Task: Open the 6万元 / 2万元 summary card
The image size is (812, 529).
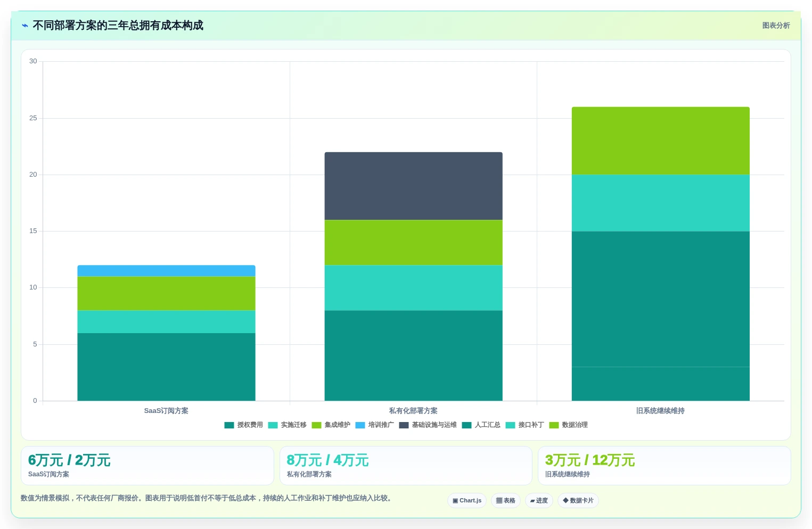Action: 147,466
